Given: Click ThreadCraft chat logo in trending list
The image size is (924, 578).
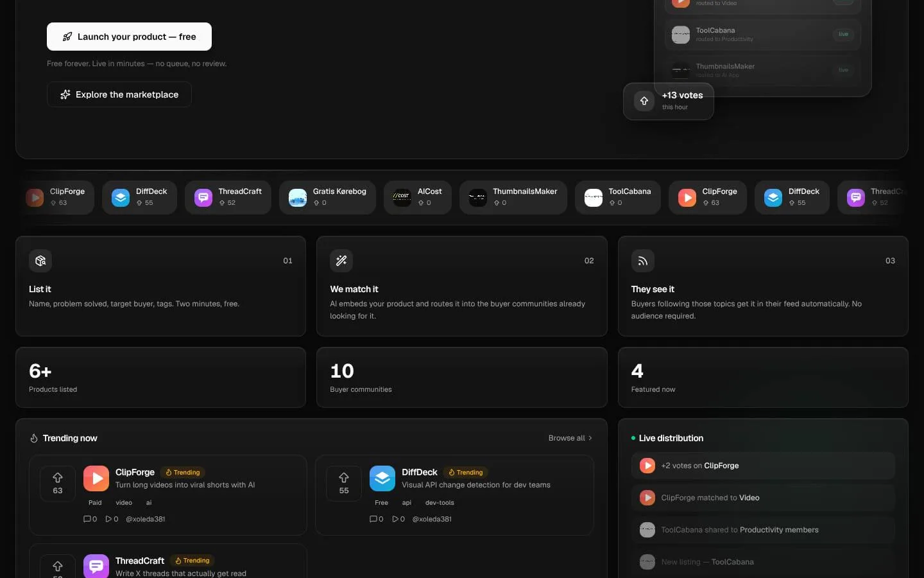Looking at the screenshot, I should (x=96, y=566).
